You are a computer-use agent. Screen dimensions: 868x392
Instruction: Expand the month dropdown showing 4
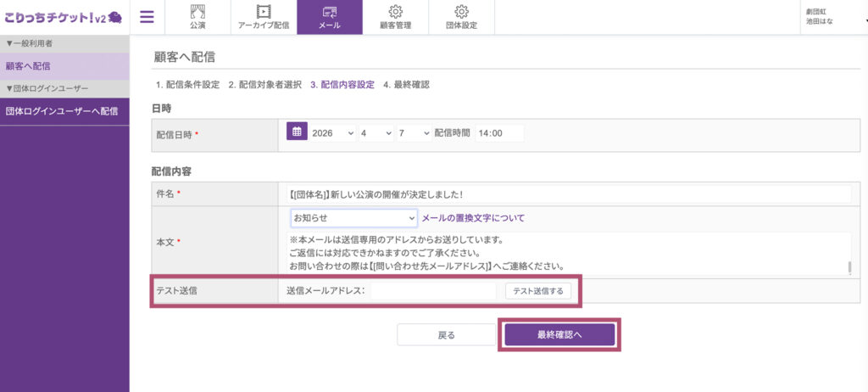pyautogui.click(x=375, y=133)
